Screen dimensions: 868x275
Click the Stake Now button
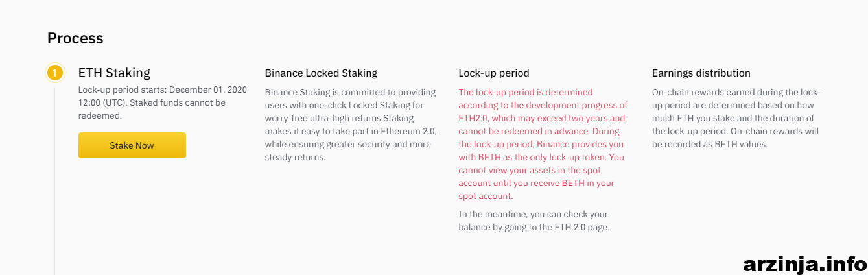132,145
